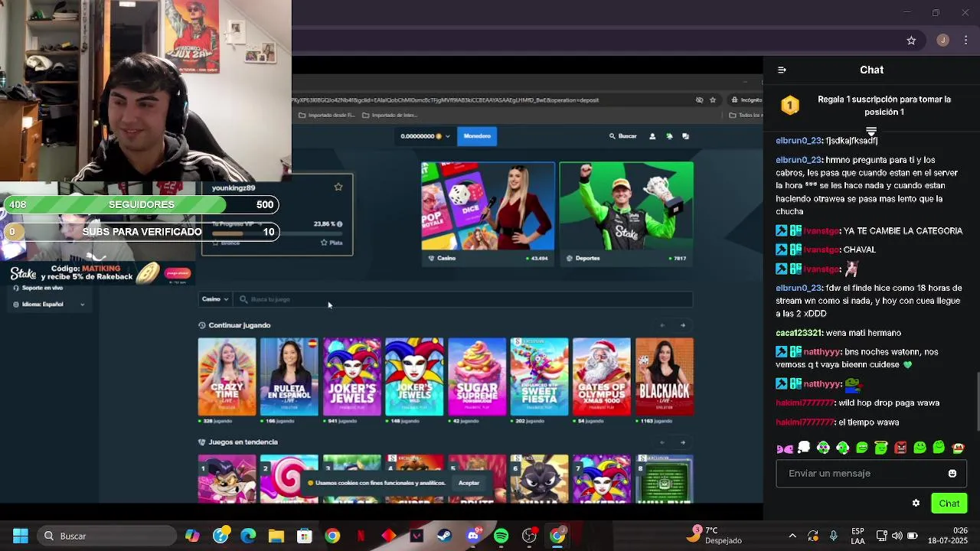980x551 pixels.
Task: Open the Stake chat bubble icon
Action: [685, 136]
